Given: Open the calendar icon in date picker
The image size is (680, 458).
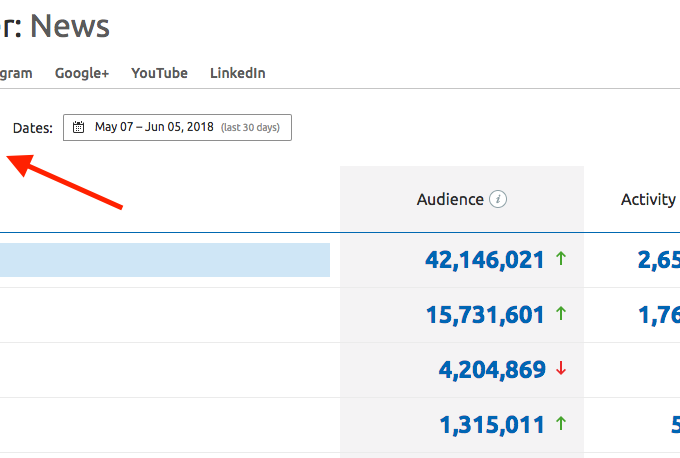Looking at the screenshot, I should click(78, 128).
